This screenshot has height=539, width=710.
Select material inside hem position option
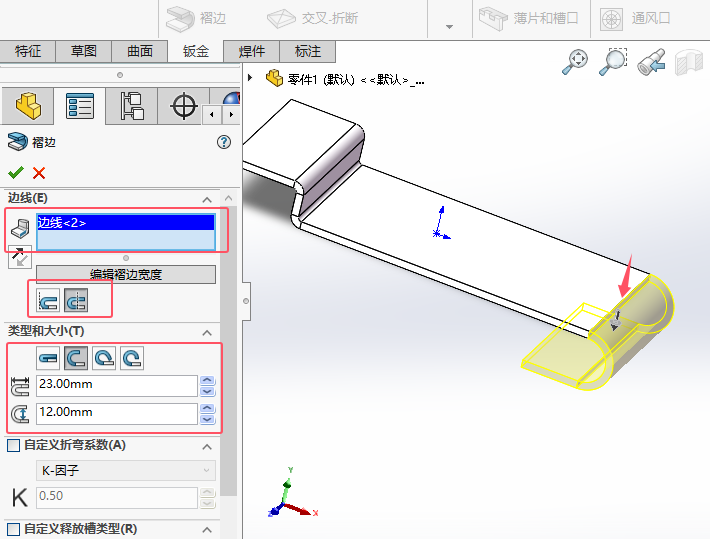click(48, 301)
